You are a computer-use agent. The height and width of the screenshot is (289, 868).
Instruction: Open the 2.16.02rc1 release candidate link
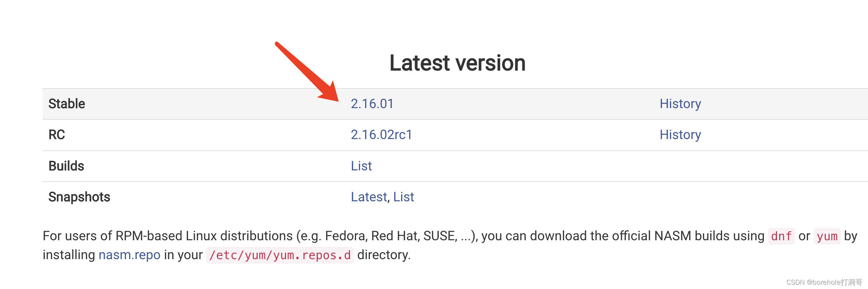(x=381, y=135)
